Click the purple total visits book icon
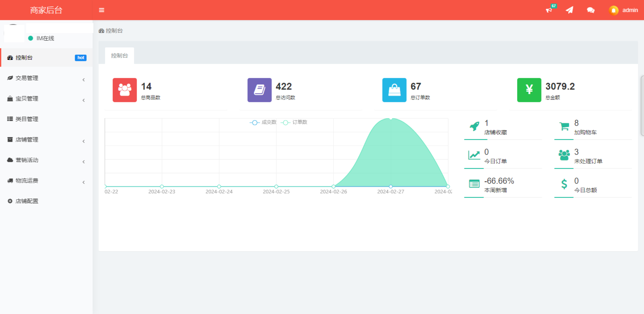Image resolution: width=644 pixels, height=314 pixels. (x=260, y=90)
